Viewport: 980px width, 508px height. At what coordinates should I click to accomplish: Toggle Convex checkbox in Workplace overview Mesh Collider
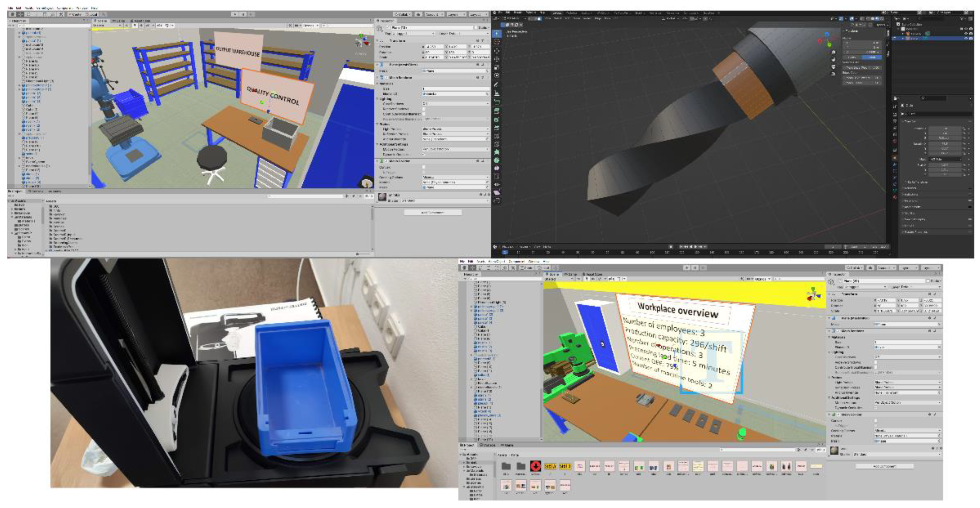[x=876, y=420]
